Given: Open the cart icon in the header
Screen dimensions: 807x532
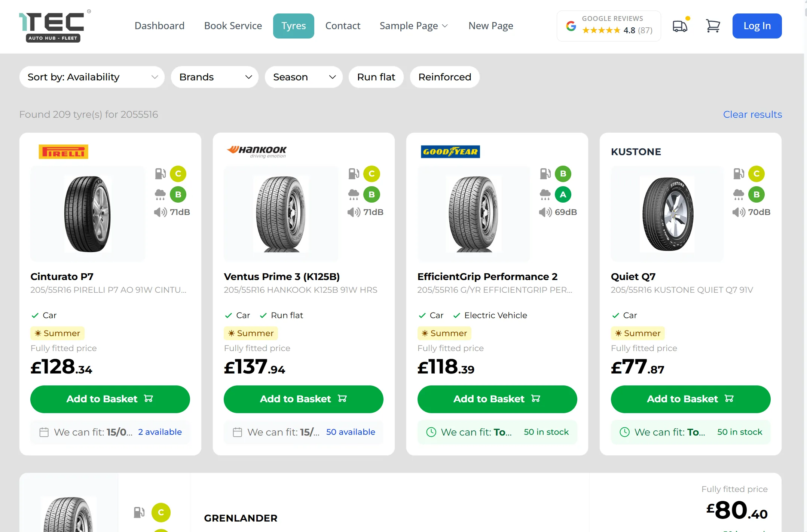Looking at the screenshot, I should [713, 26].
